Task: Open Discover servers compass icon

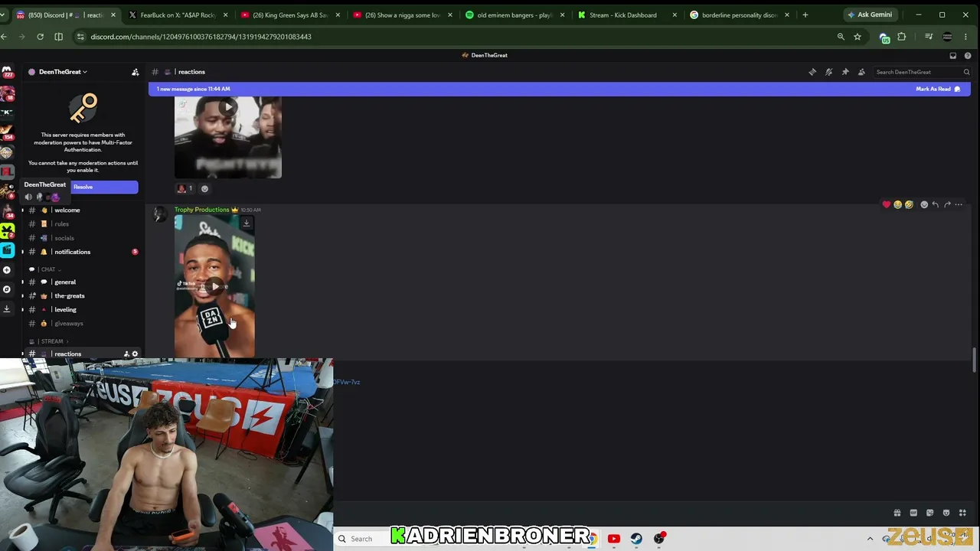Action: click(7, 289)
